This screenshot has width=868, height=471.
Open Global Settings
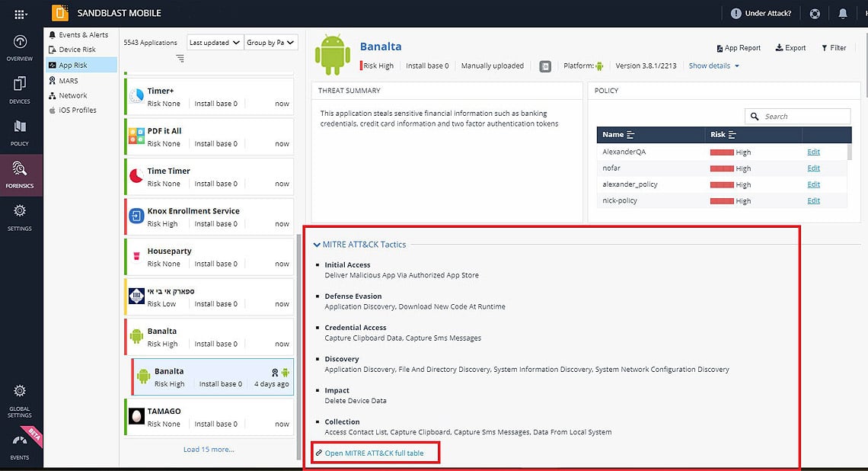tap(20, 401)
